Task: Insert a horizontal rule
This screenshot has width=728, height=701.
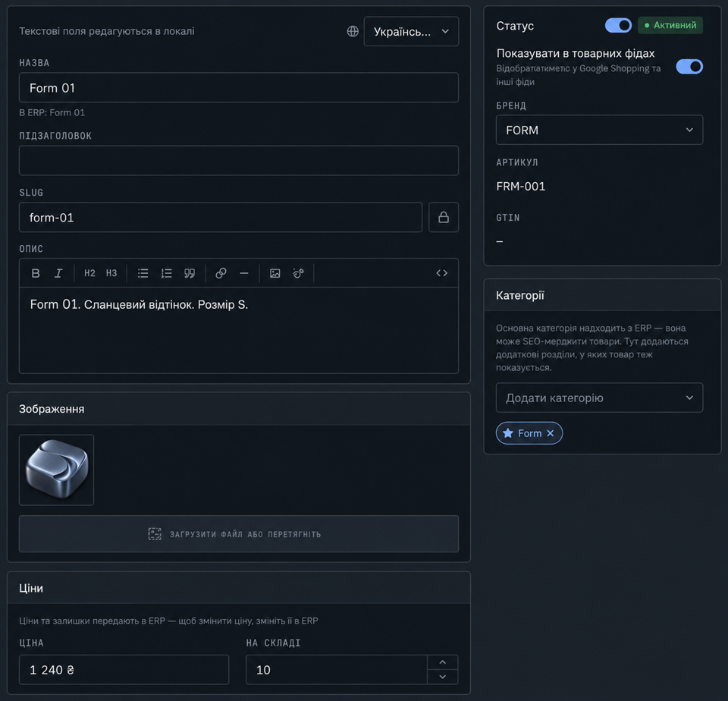Action: pyautogui.click(x=244, y=273)
